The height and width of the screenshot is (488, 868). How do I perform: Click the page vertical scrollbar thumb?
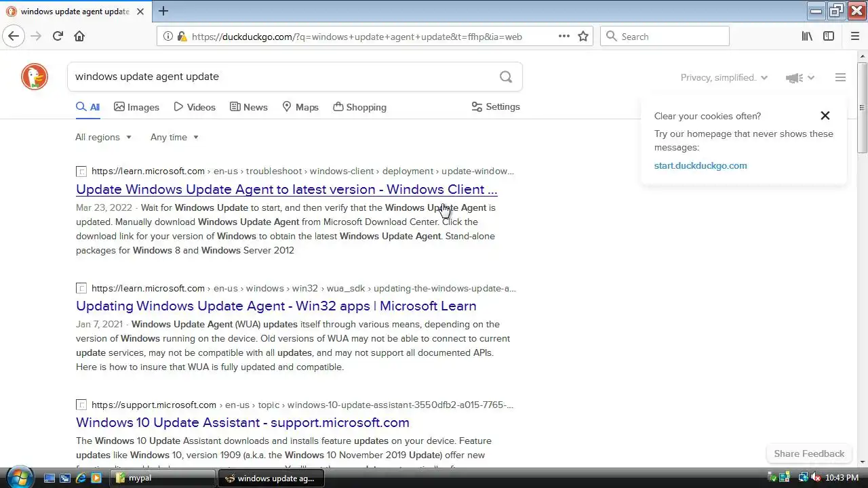click(x=862, y=108)
